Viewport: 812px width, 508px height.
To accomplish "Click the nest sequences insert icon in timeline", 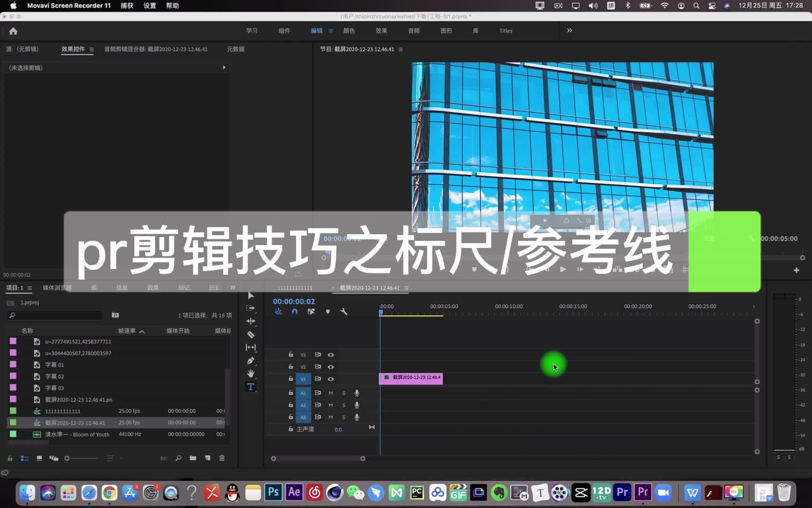I will 278,312.
